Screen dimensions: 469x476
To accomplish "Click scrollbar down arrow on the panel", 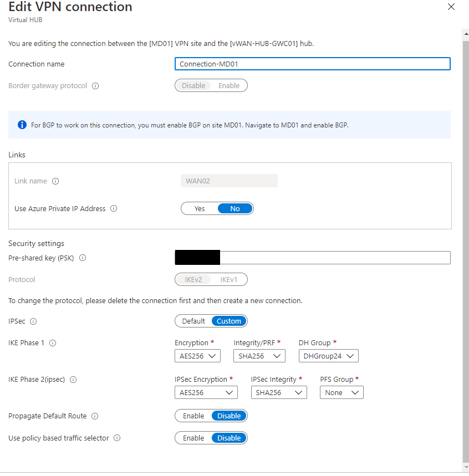I will 466,467.
